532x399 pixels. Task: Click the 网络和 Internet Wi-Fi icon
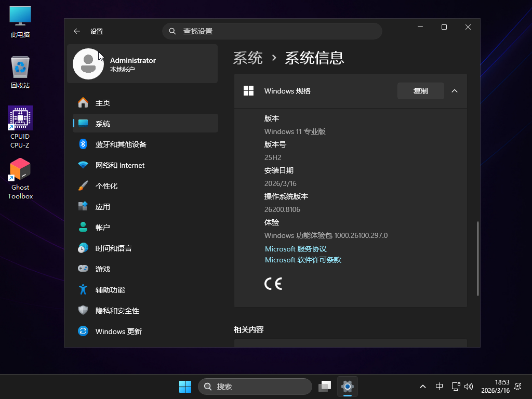[83, 165]
